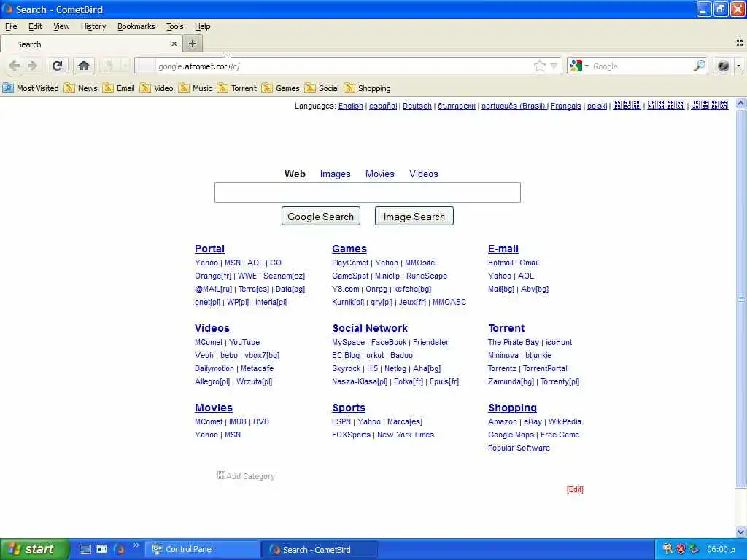Open the Video feed bookmark folder
The height and width of the screenshot is (560, 747).
156,88
